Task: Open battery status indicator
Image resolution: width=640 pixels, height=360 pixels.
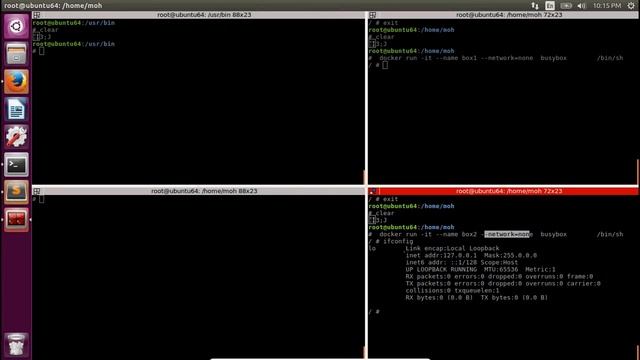Action: tap(566, 6)
